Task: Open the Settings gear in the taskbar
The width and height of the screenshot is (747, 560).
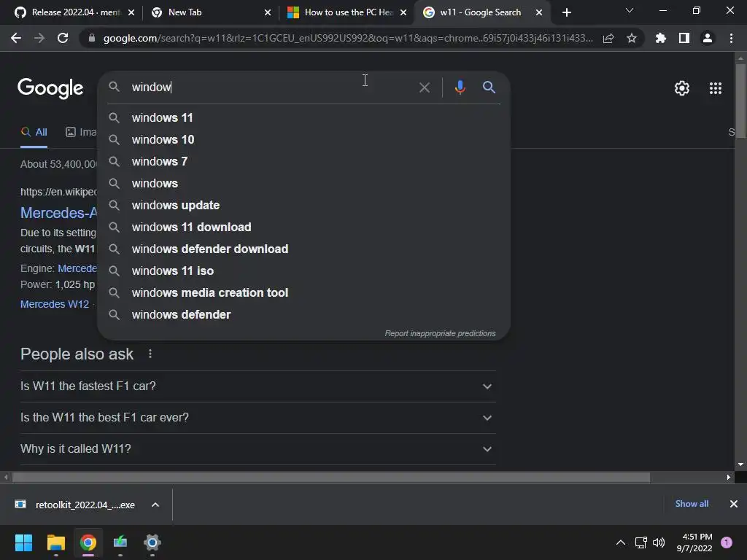Action: point(152,542)
